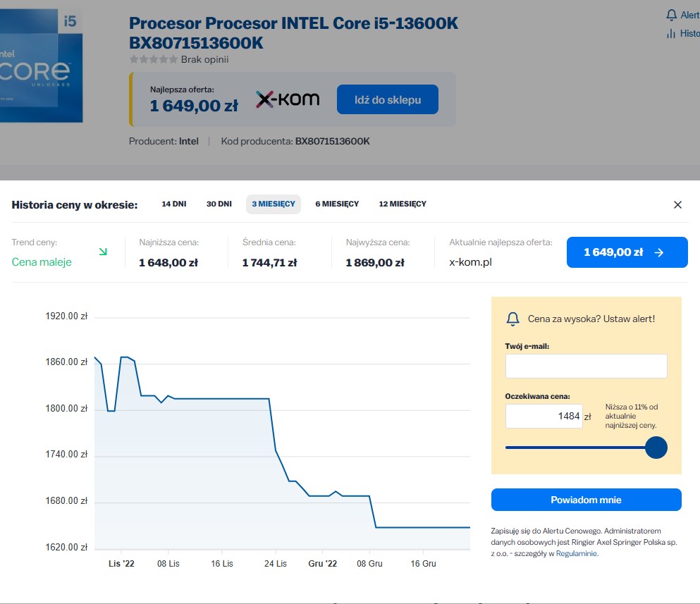Click the average price 1 744,71 zł

click(269, 262)
